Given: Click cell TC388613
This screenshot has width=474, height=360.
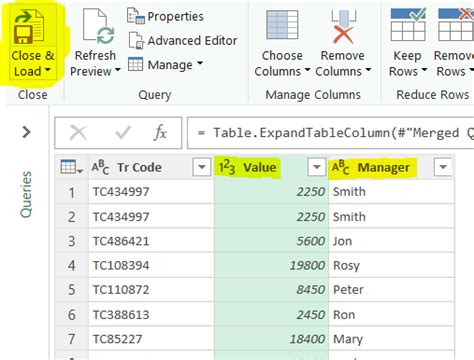Looking at the screenshot, I should (151, 314).
